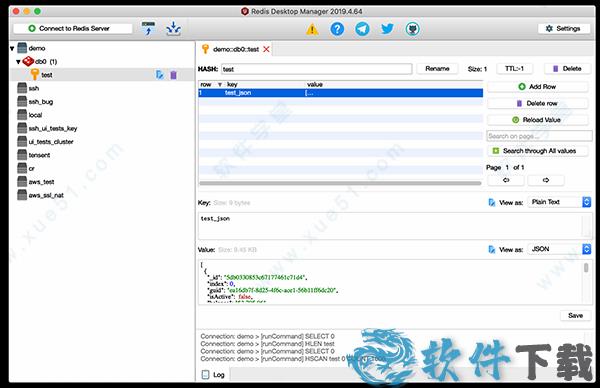Select the cr connection
The height and width of the screenshot is (388, 600).
click(31, 169)
